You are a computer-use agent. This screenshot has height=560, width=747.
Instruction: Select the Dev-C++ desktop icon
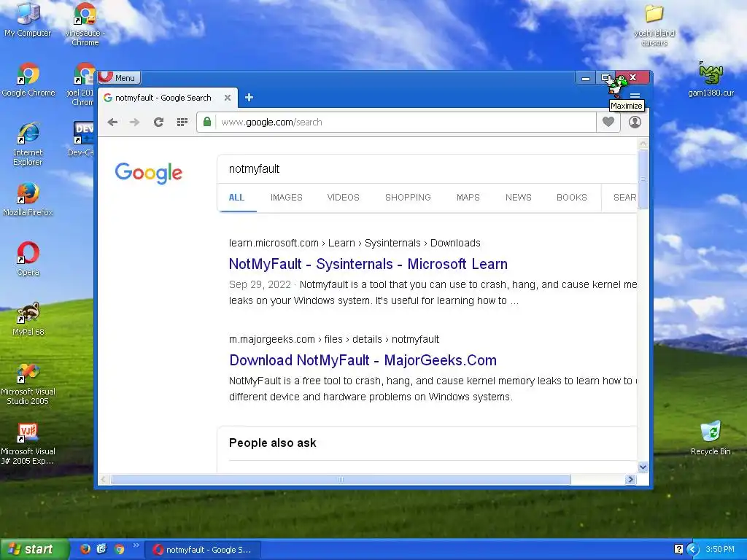pos(81,139)
